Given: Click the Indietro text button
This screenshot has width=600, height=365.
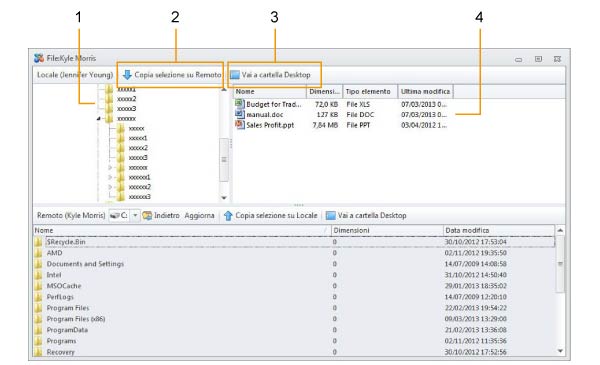Looking at the screenshot, I should pyautogui.click(x=167, y=215).
